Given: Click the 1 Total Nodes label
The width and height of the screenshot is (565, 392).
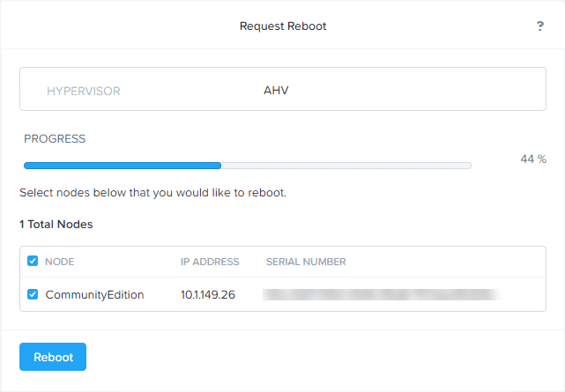Looking at the screenshot, I should click(56, 225).
